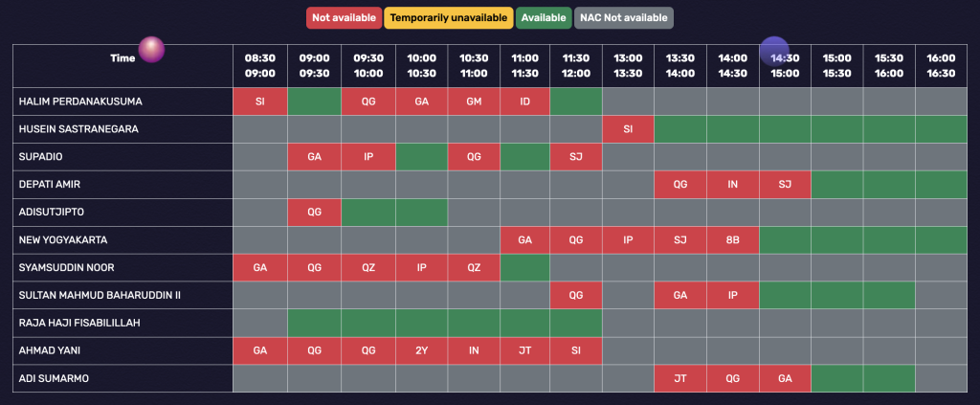Click the IN slot in Depati Amir row
This screenshot has width=980, height=405.
(x=732, y=185)
